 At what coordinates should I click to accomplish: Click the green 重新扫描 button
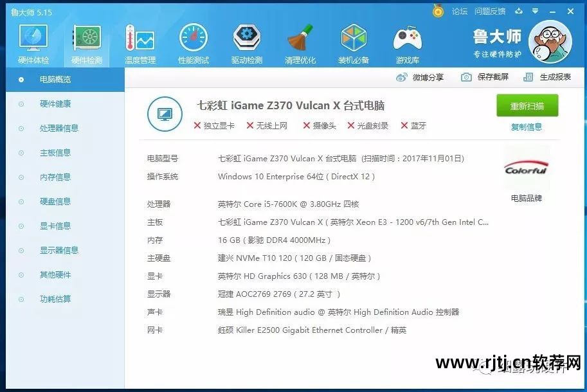pyautogui.click(x=527, y=106)
